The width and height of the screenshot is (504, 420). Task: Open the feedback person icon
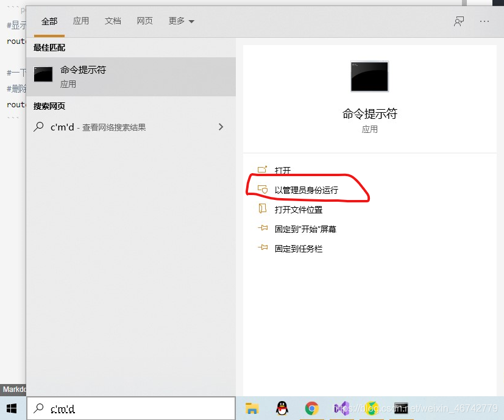pos(459,21)
